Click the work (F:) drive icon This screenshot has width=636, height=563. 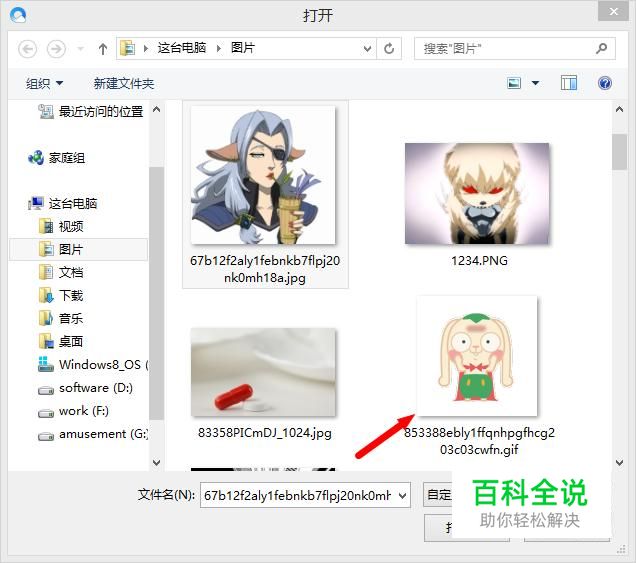pos(46,413)
